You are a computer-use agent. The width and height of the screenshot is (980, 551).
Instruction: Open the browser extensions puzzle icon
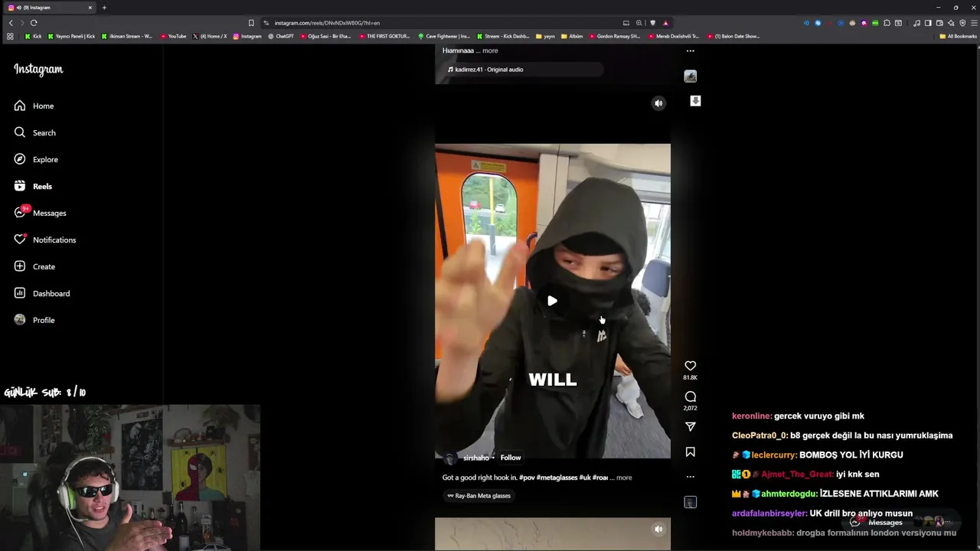point(887,23)
